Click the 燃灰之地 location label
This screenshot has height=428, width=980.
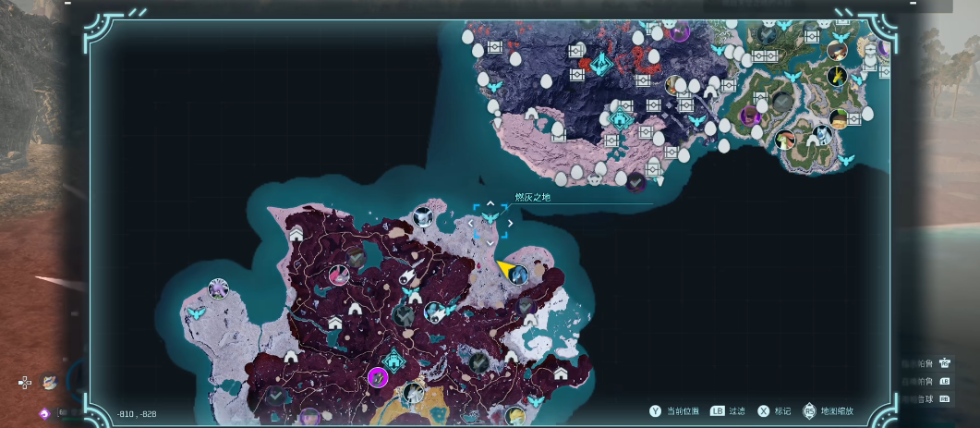pos(533,198)
